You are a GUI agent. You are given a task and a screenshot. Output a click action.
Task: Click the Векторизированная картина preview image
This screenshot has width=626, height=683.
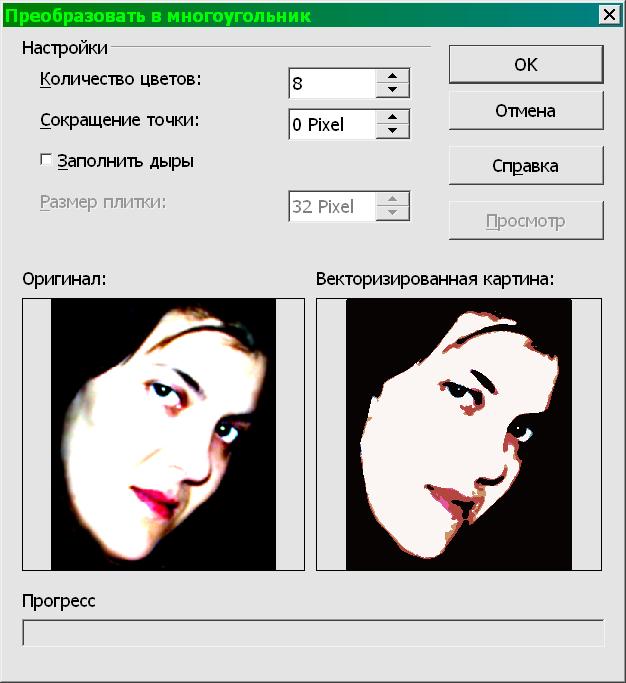click(x=459, y=435)
